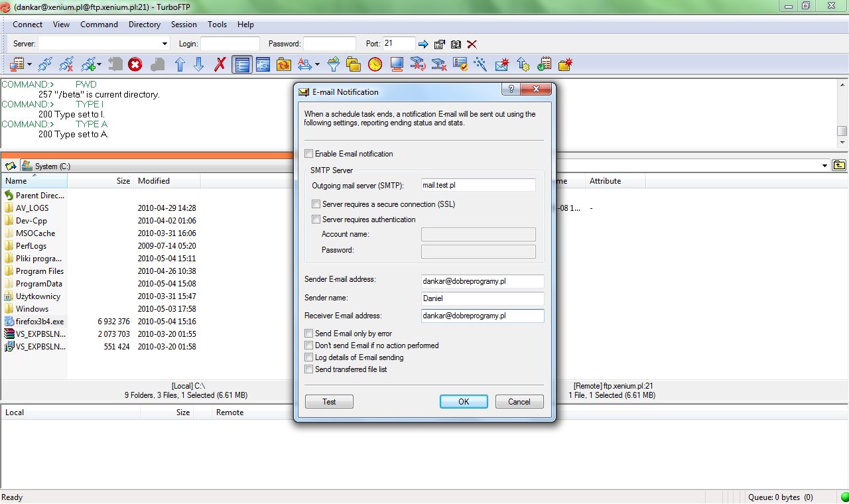Viewport: 849px width, 504px height.
Task: Check Log details of E-mail sending
Action: (x=308, y=357)
